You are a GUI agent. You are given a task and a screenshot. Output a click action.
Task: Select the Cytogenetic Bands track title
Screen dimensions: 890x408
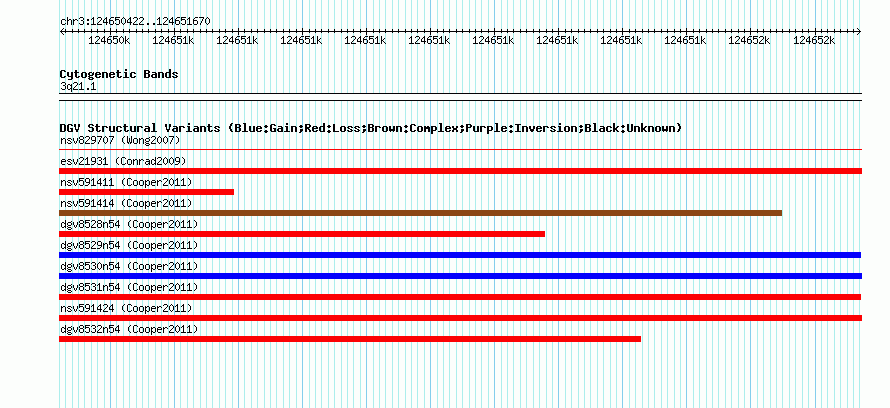pos(119,74)
